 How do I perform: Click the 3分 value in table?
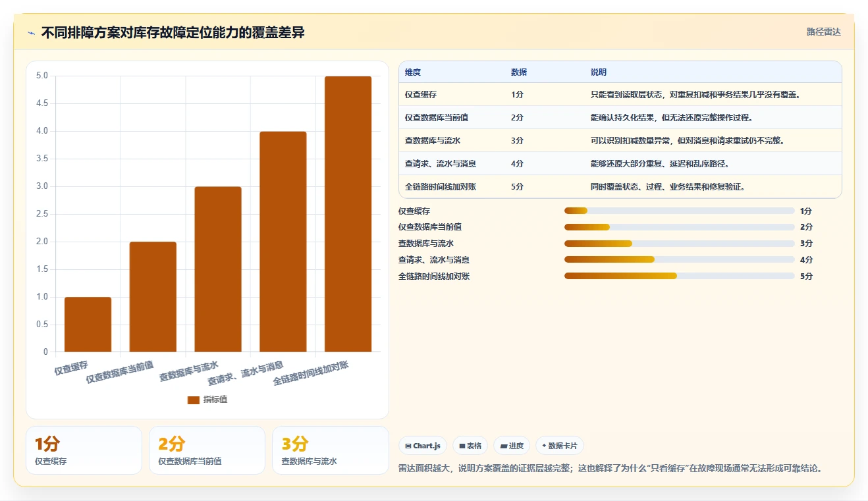(517, 141)
